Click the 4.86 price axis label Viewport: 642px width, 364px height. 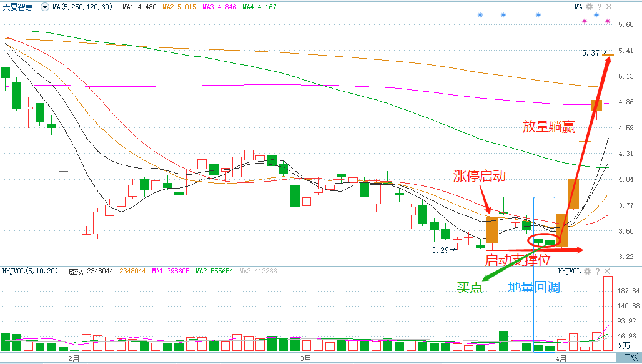click(626, 102)
